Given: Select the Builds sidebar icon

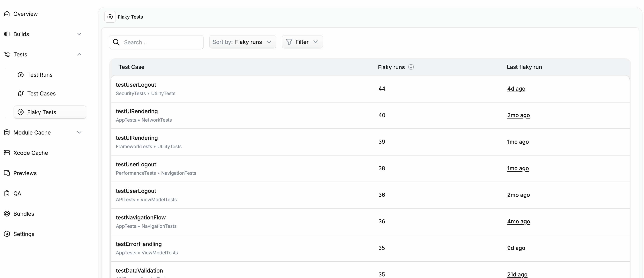Looking at the screenshot, I should coord(7,34).
